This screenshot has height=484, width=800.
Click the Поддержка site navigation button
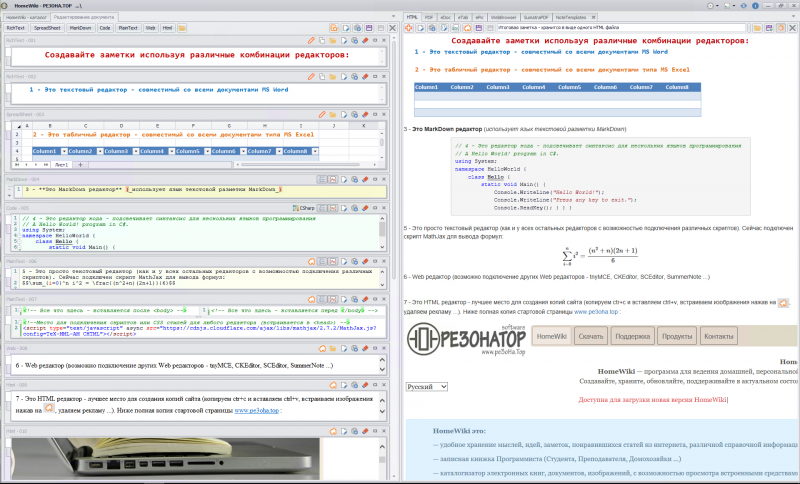click(x=633, y=337)
